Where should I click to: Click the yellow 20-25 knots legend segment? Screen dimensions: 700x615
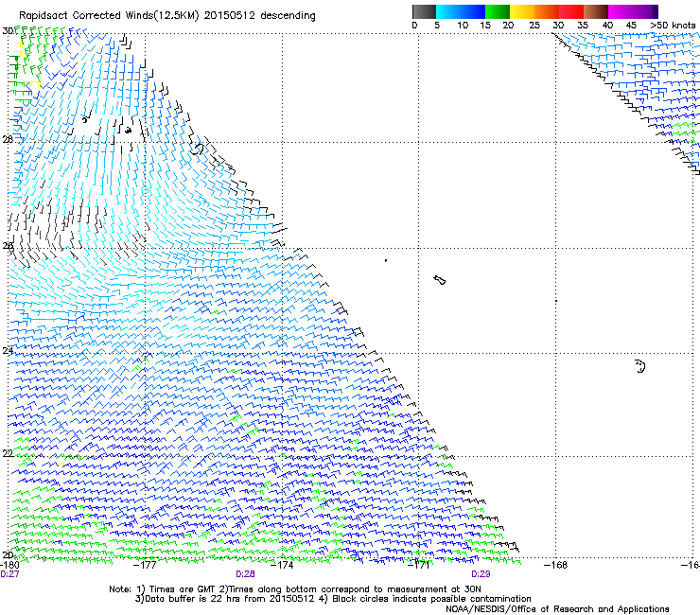[x=522, y=11]
